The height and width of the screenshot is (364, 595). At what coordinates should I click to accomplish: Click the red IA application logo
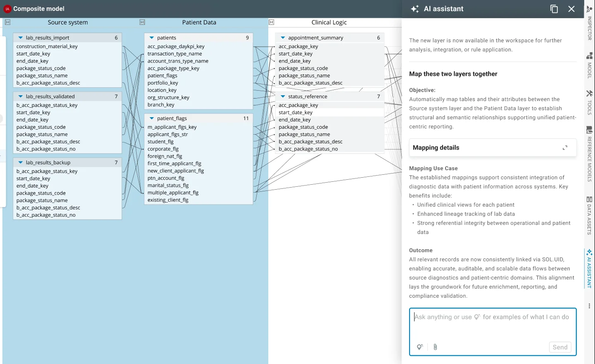[x=7, y=9]
